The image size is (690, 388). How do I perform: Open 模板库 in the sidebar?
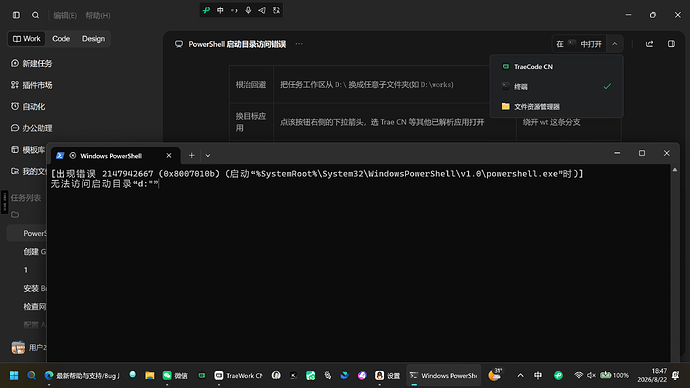pos(28,150)
